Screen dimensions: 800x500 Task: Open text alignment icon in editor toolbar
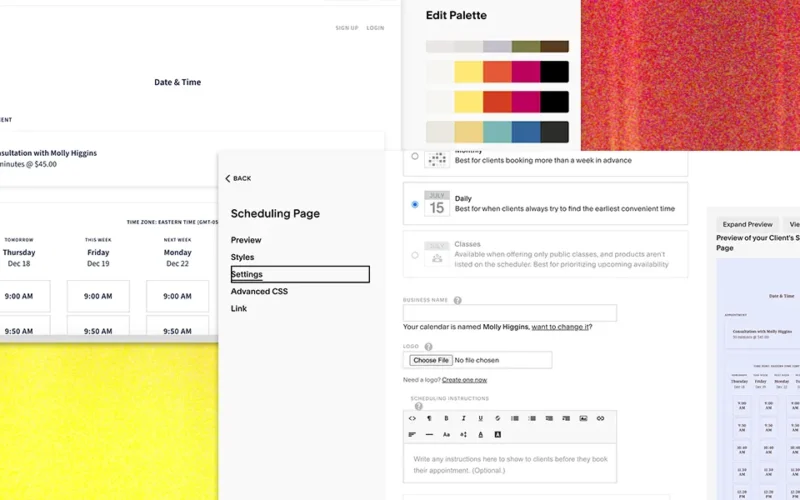pos(412,435)
